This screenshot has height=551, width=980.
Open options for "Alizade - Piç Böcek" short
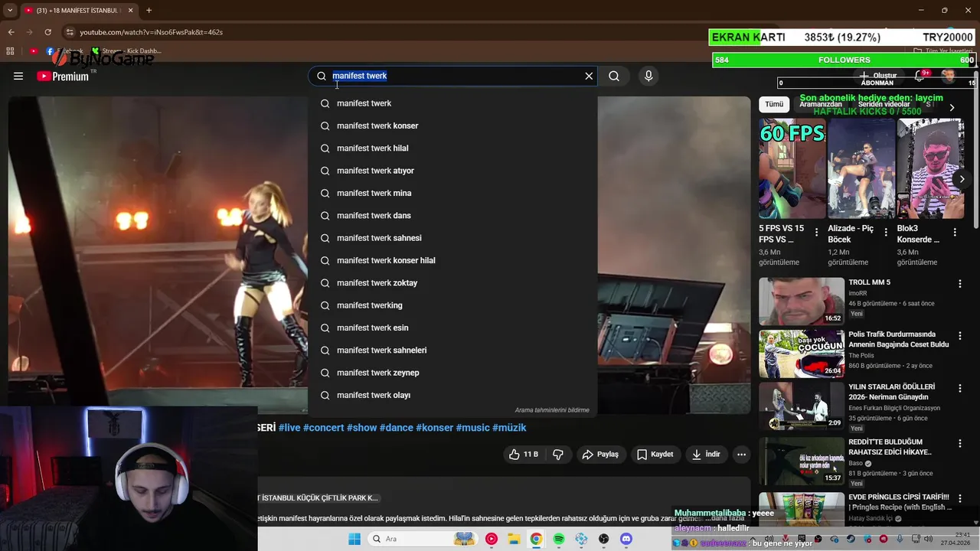pos(886,232)
